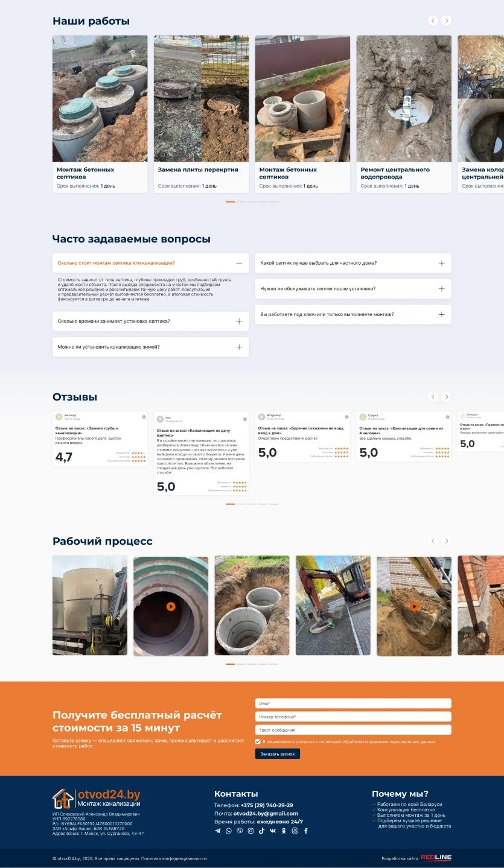504x868 pixels.
Task: Toggle personal data policy consent checkbox
Action: [x=258, y=741]
